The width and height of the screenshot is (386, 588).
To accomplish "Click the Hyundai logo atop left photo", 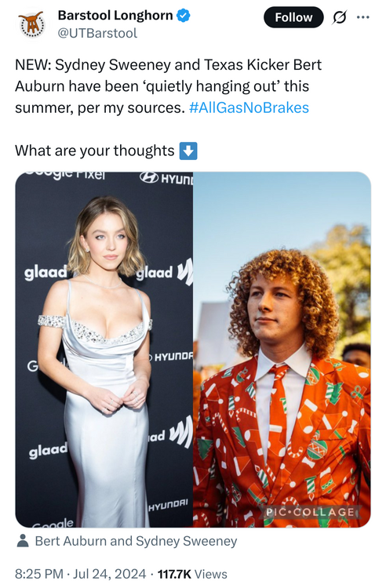I will point(166,178).
